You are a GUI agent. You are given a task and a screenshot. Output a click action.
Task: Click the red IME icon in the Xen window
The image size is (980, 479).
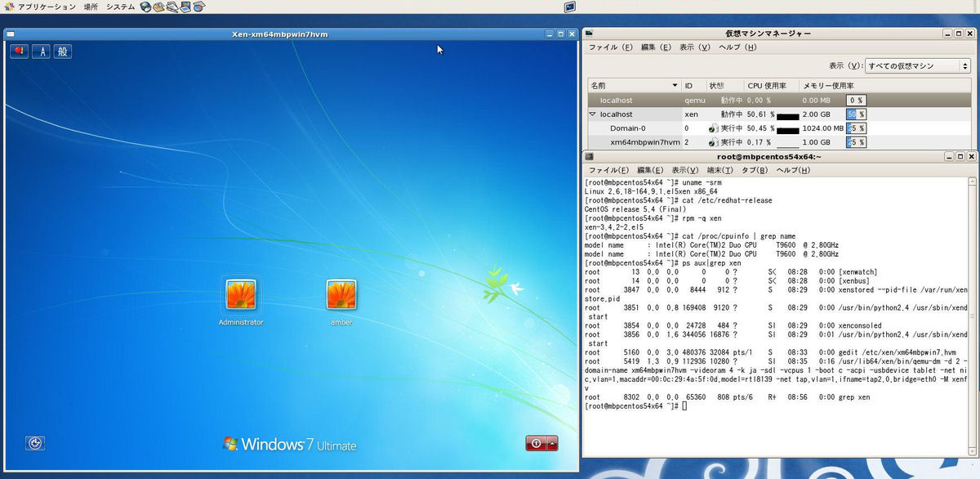(x=19, y=51)
